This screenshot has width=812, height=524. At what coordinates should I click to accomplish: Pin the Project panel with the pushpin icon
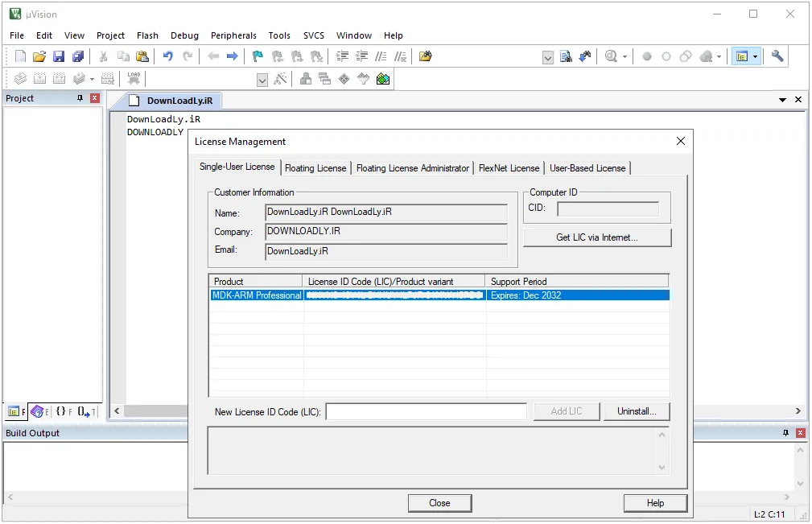tap(80, 98)
